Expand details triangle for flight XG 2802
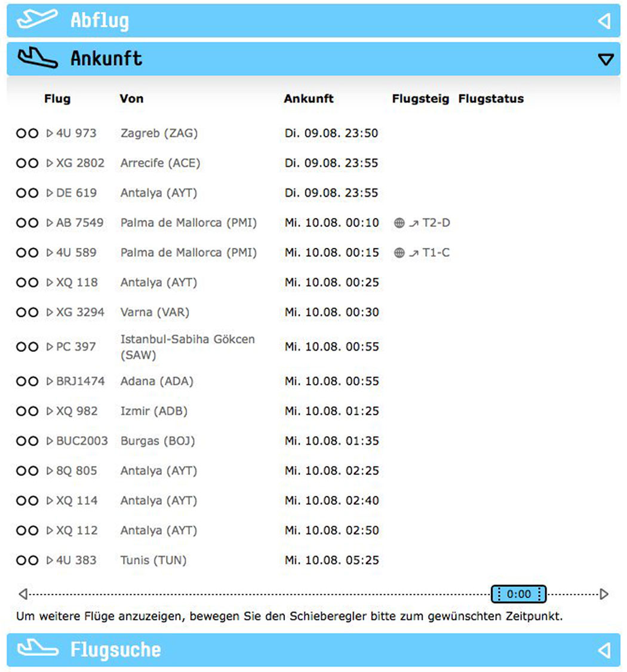 click(x=50, y=163)
